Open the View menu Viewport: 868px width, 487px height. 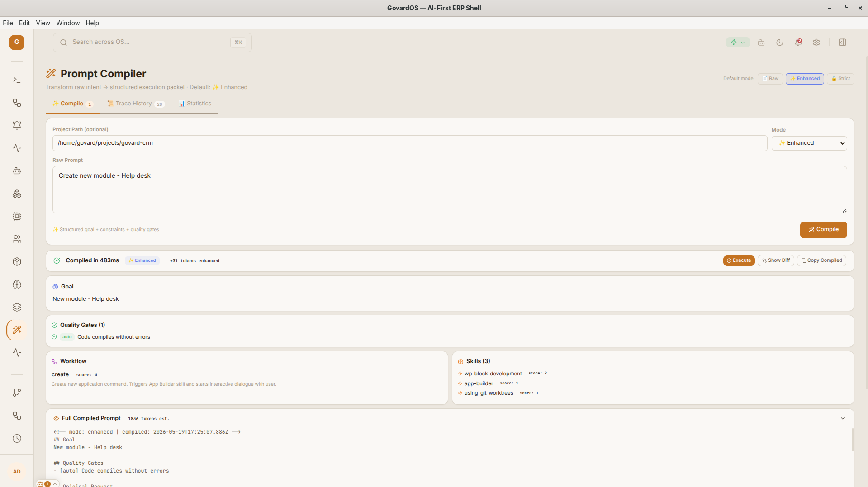(x=43, y=23)
